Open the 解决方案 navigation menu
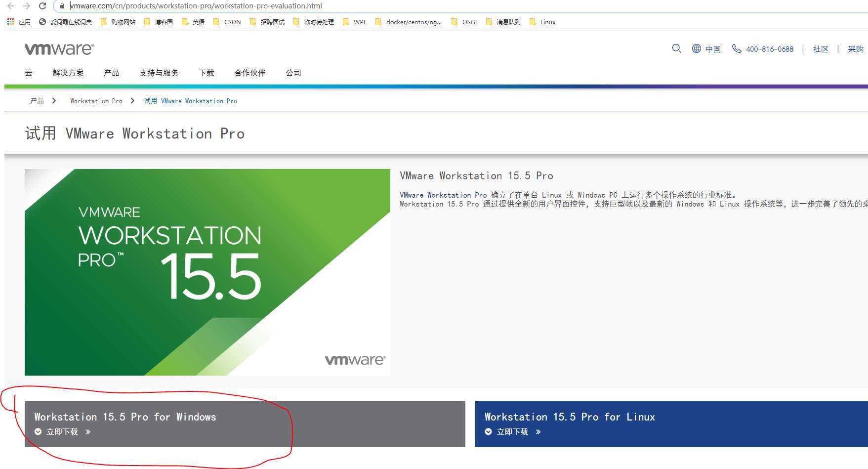 click(68, 73)
